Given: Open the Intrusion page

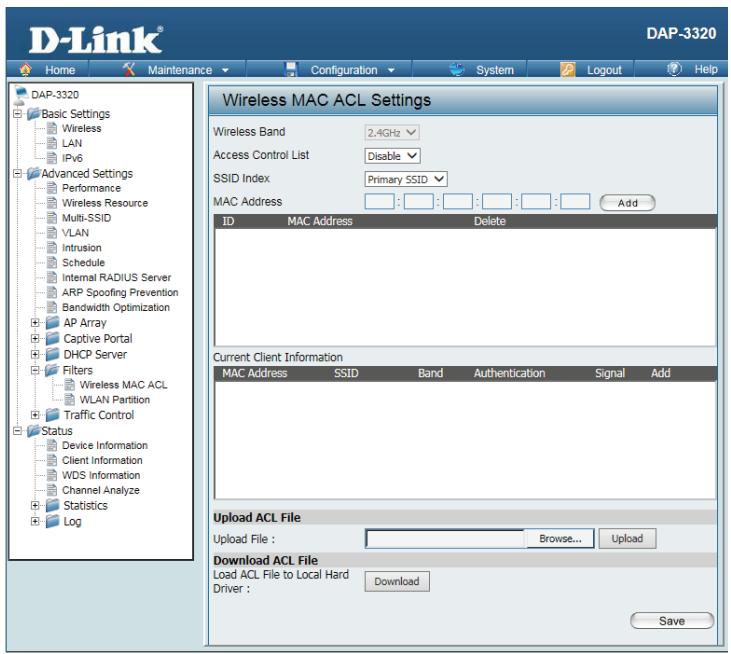Looking at the screenshot, I should tap(82, 248).
